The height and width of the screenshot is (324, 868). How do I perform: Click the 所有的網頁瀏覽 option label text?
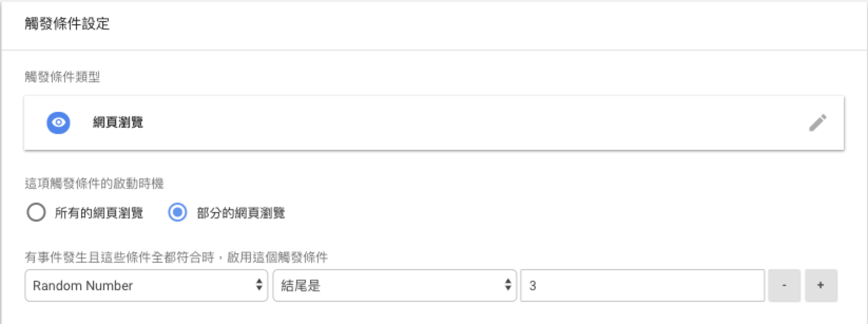99,213
